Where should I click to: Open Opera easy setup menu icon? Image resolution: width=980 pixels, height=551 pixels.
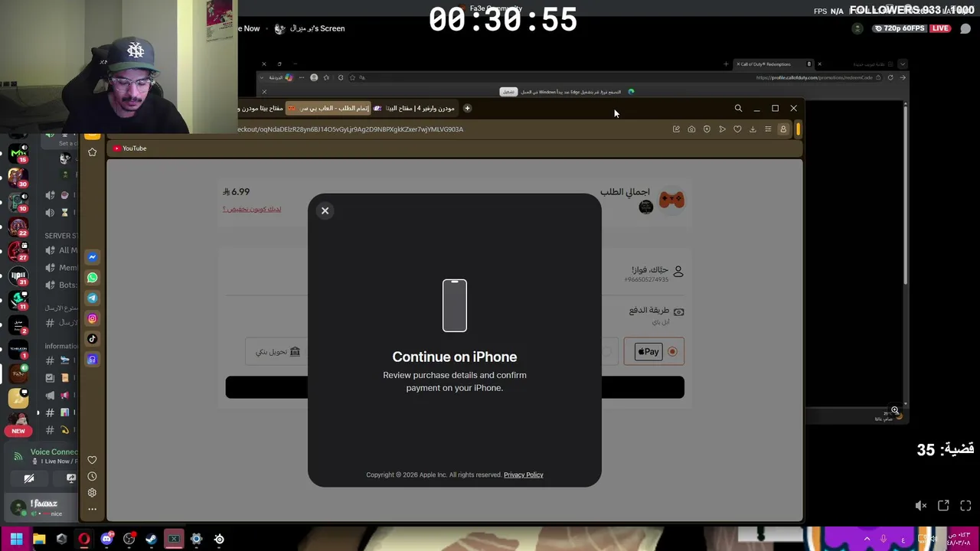pyautogui.click(x=768, y=129)
